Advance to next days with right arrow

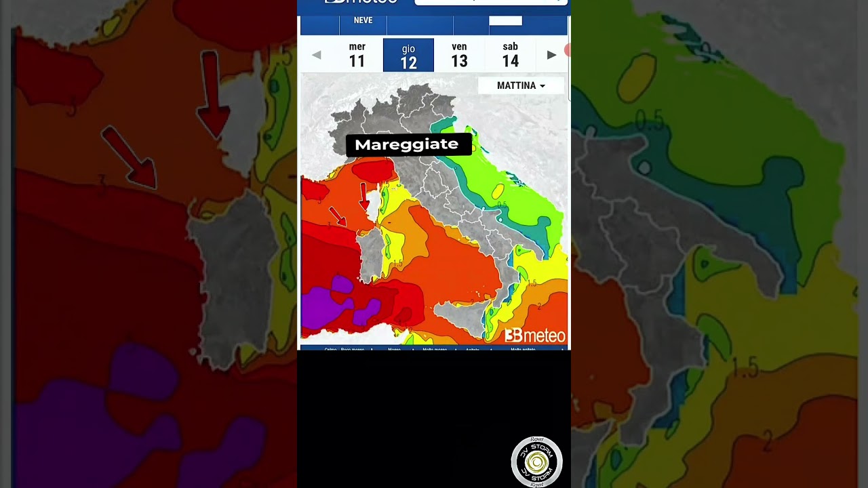(x=551, y=55)
